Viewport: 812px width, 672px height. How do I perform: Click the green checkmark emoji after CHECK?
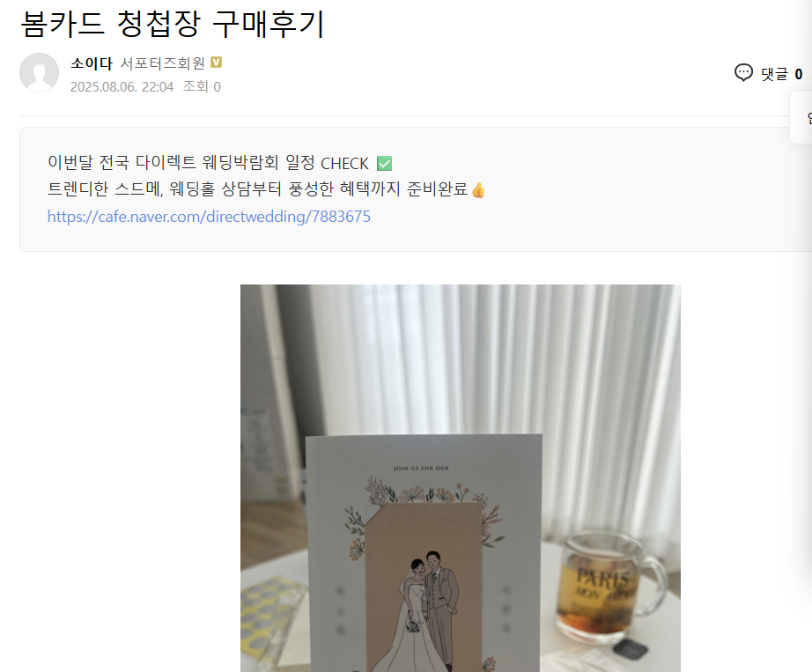click(x=384, y=164)
